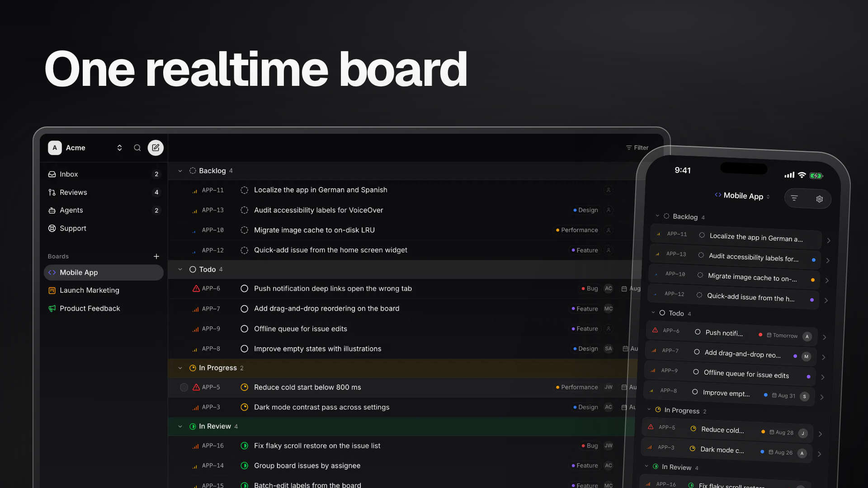The image size is (868, 488).
Task: Click the Filter button on desktop board
Action: click(x=637, y=148)
